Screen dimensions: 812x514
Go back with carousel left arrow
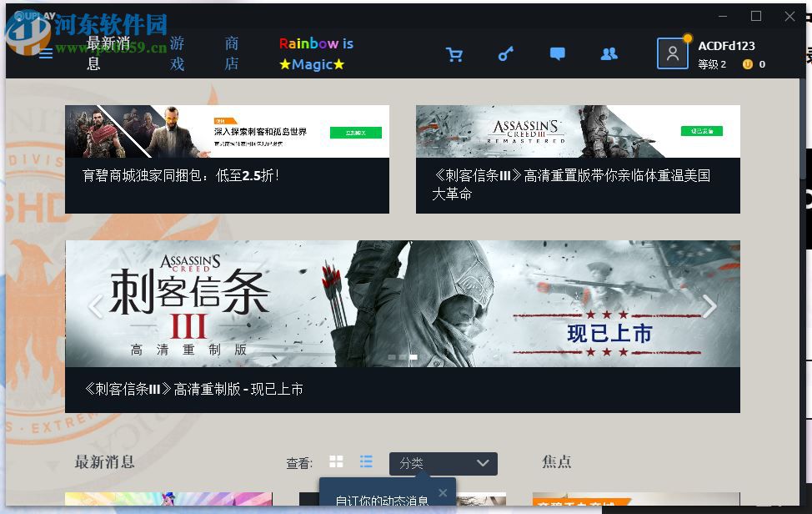coord(94,307)
